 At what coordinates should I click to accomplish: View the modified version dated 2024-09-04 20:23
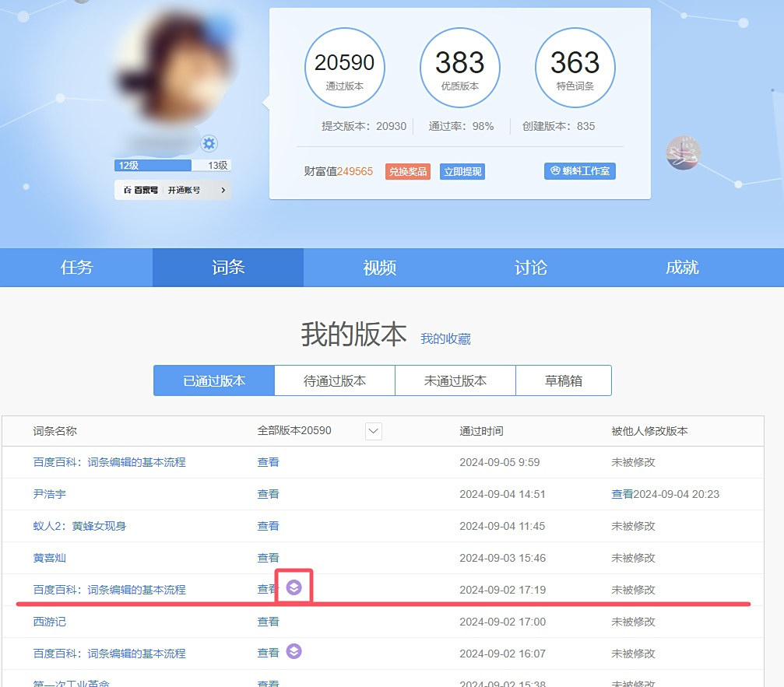point(622,494)
